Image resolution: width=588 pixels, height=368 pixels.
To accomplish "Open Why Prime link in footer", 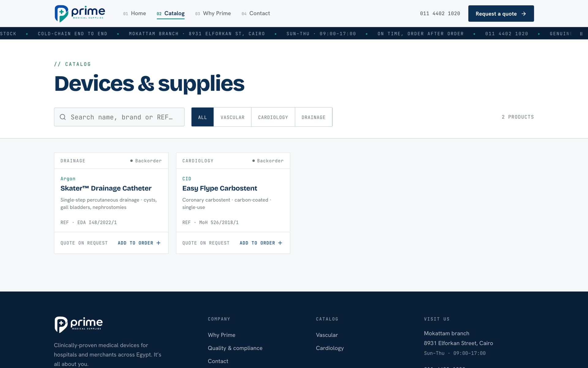I will click(221, 335).
